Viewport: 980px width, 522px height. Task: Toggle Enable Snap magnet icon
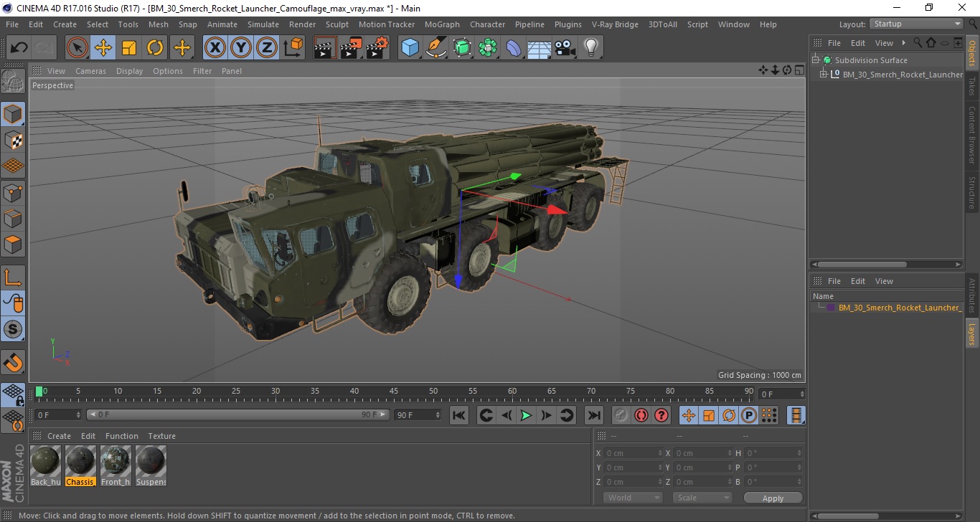click(13, 362)
